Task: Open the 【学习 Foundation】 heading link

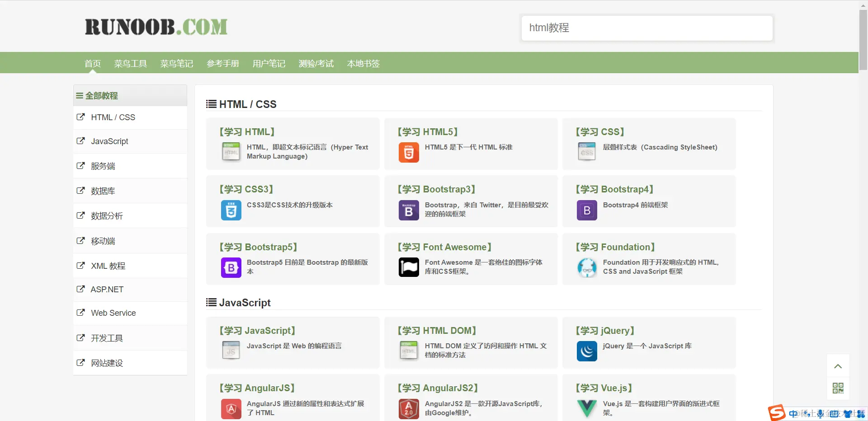Action: point(615,247)
